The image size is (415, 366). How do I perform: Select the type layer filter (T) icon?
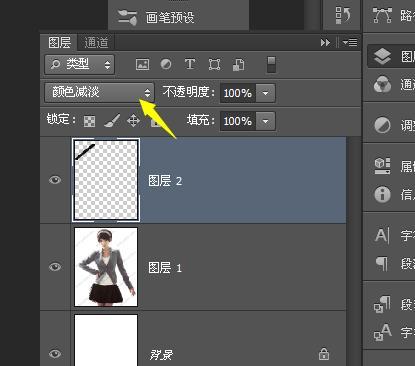[x=190, y=64]
